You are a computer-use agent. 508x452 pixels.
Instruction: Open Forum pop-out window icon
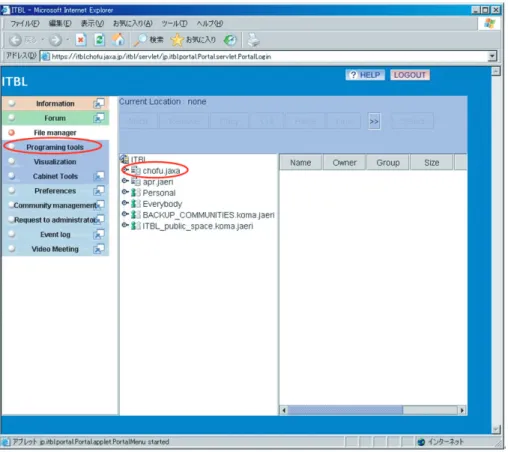click(99, 118)
